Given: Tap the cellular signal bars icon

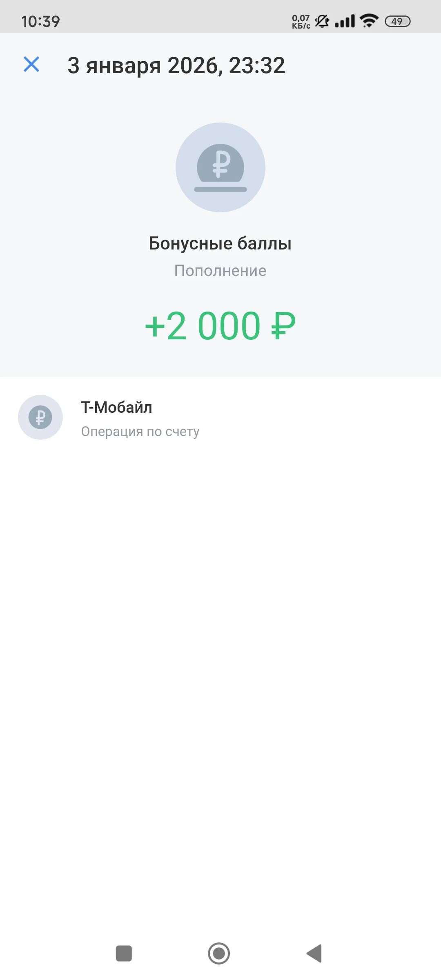Looking at the screenshot, I should 345,21.
